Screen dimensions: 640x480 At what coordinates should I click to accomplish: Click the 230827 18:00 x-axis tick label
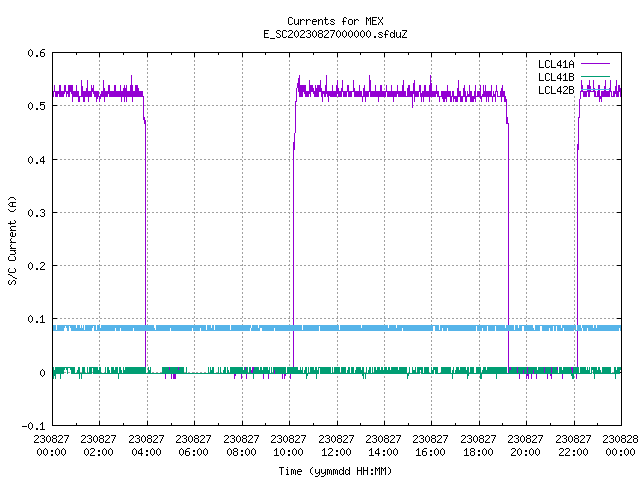coord(478,446)
